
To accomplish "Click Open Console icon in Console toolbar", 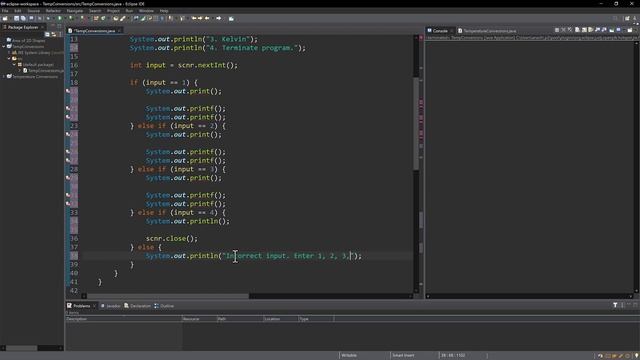I will click(630, 30).
